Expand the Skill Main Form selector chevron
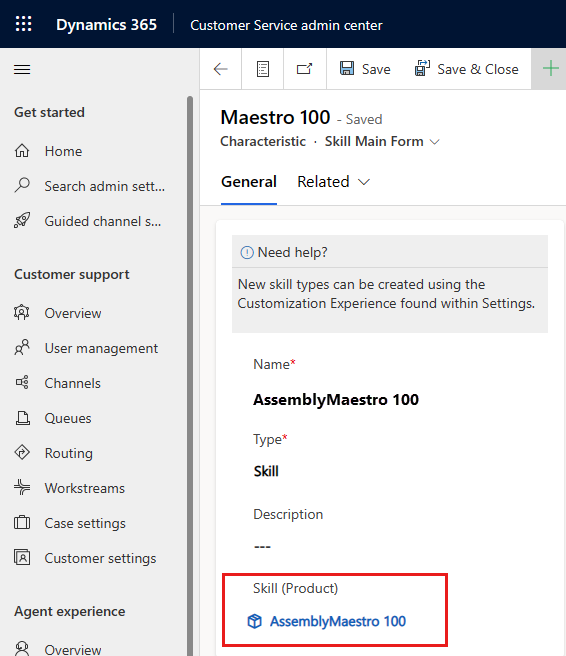 pyautogui.click(x=435, y=142)
